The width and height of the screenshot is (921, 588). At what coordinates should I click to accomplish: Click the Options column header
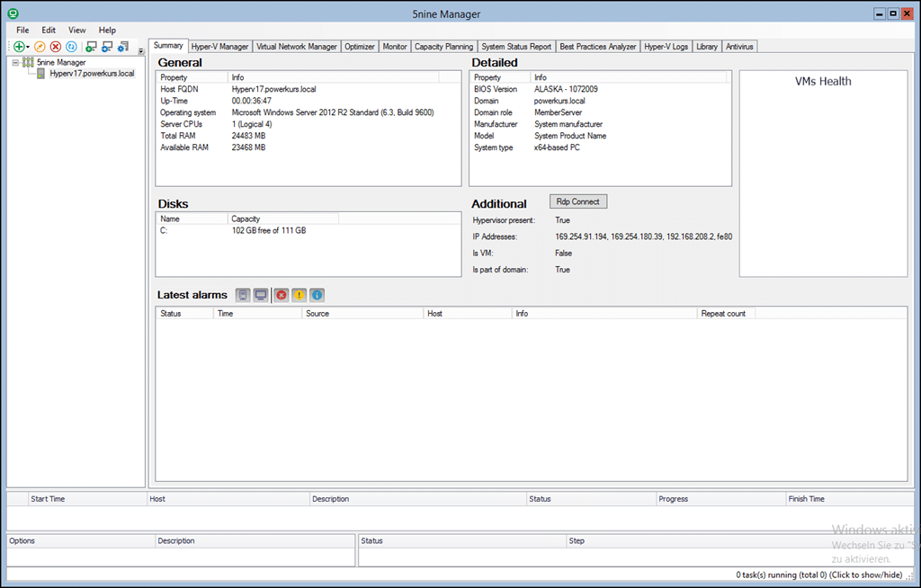[x=80, y=541]
